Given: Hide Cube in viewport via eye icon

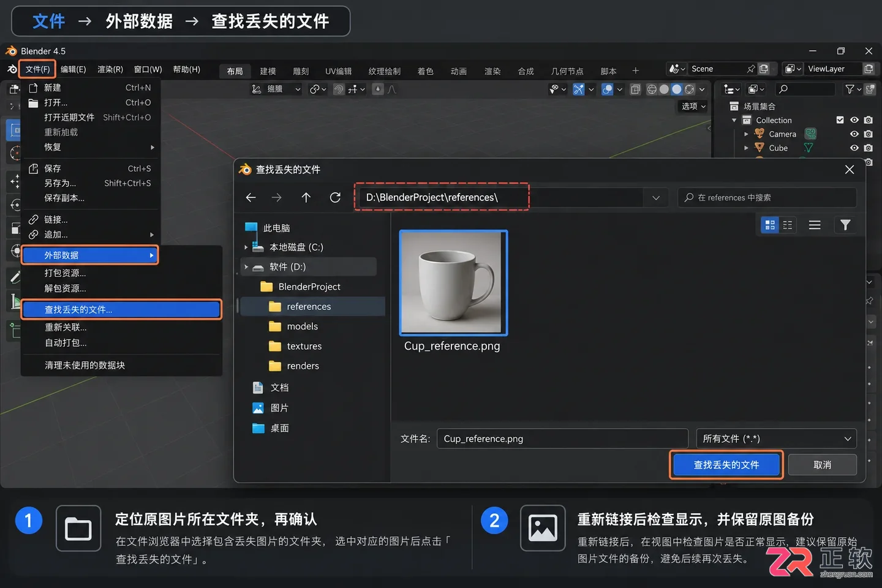Looking at the screenshot, I should [x=854, y=148].
